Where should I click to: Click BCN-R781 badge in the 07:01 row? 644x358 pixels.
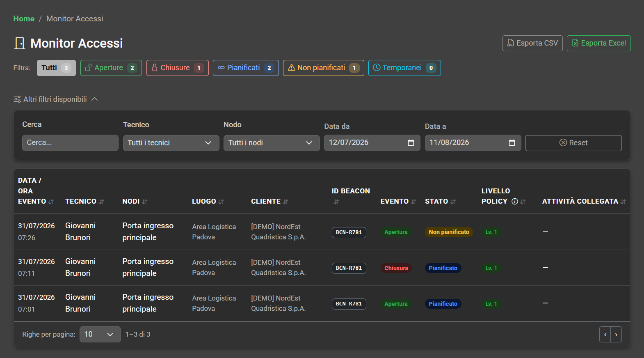349,304
